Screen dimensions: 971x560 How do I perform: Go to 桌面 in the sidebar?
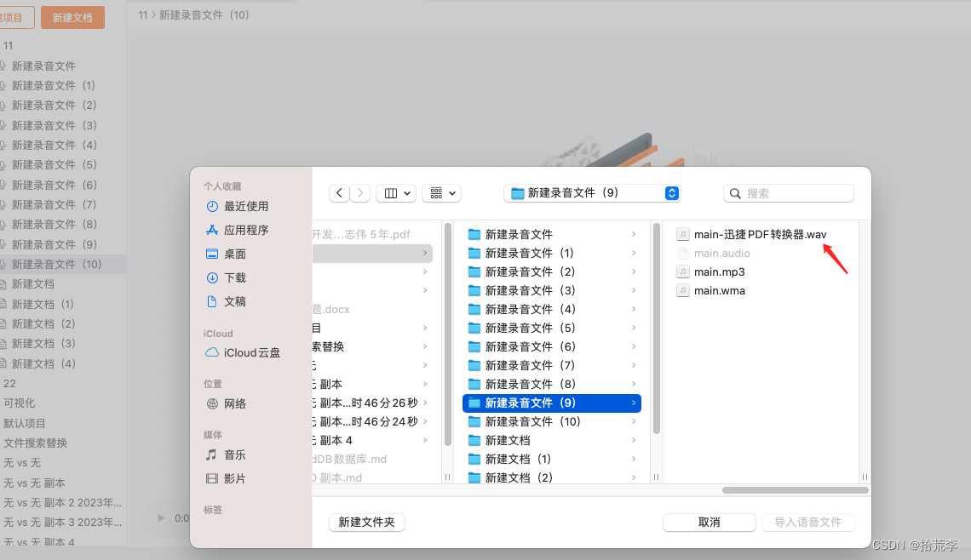click(235, 254)
